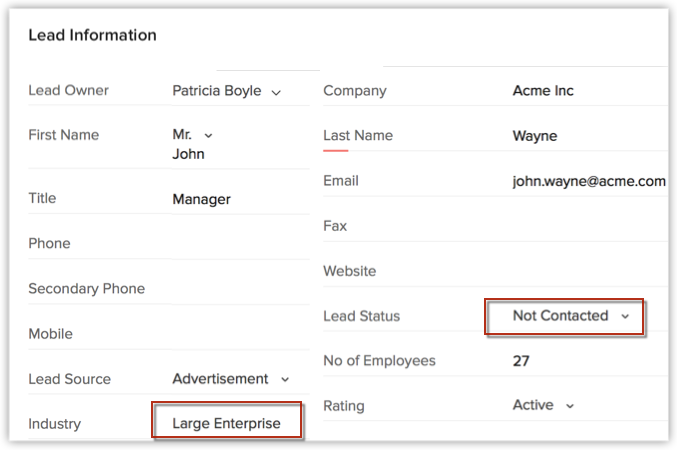Expand the Rating Active dropdown
This screenshot has width=677, height=450.
pos(543,405)
